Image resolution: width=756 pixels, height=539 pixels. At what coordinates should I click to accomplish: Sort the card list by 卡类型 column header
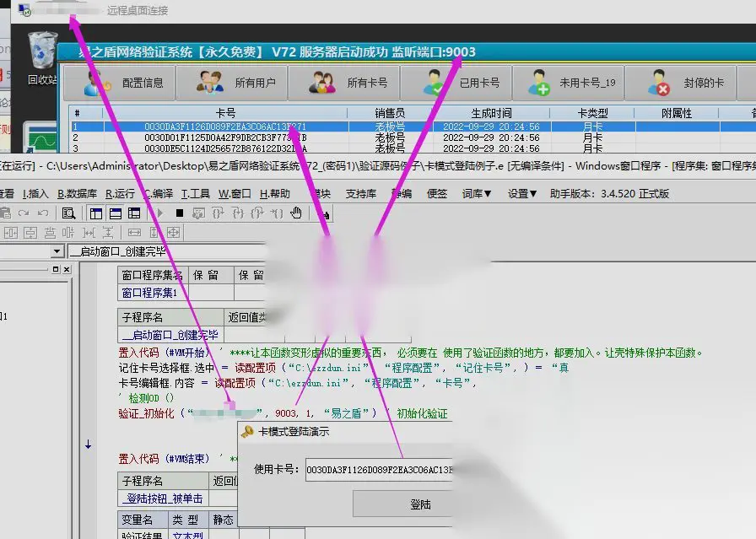pyautogui.click(x=592, y=113)
